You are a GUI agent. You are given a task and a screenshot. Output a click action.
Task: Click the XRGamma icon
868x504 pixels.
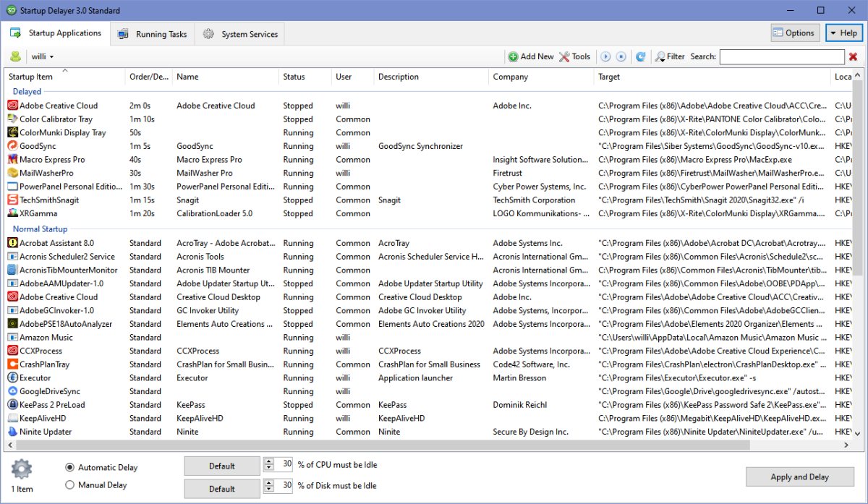pos(12,213)
